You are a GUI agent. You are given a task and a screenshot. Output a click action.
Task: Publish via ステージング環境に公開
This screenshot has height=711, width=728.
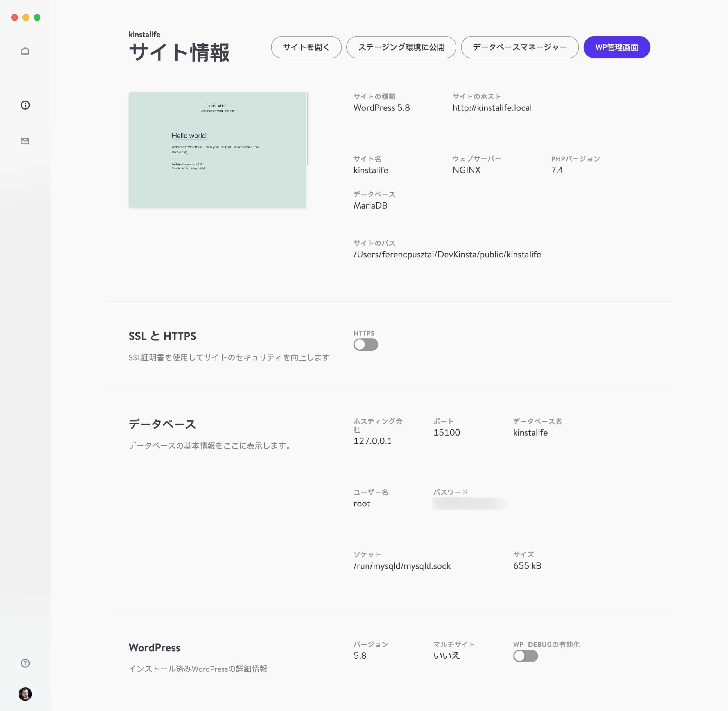[x=401, y=47]
